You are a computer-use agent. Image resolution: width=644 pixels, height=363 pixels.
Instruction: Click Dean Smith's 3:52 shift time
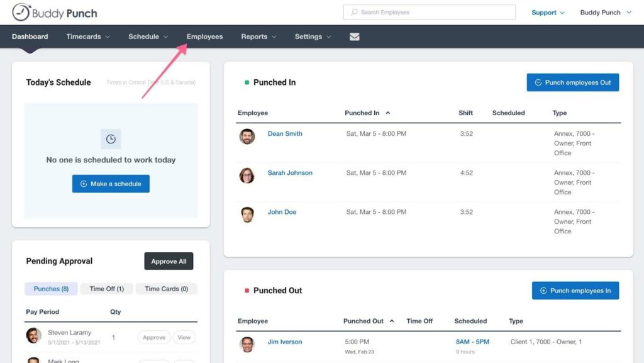pyautogui.click(x=467, y=133)
